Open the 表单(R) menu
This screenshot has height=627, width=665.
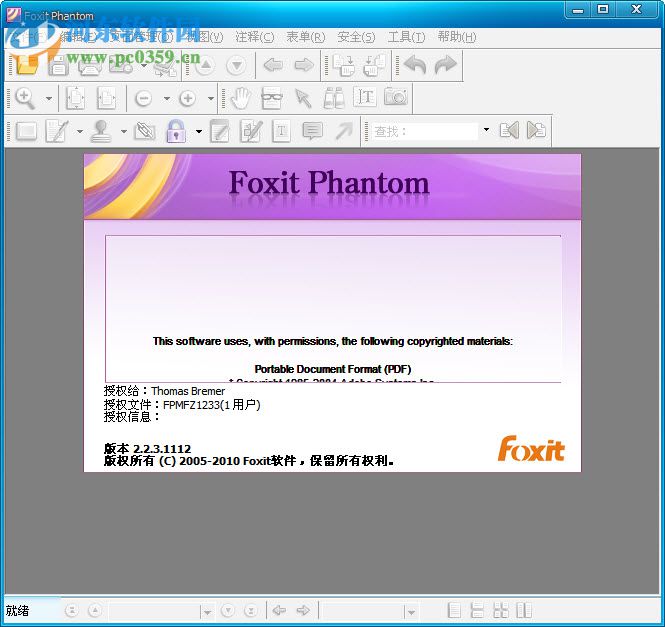pos(306,37)
